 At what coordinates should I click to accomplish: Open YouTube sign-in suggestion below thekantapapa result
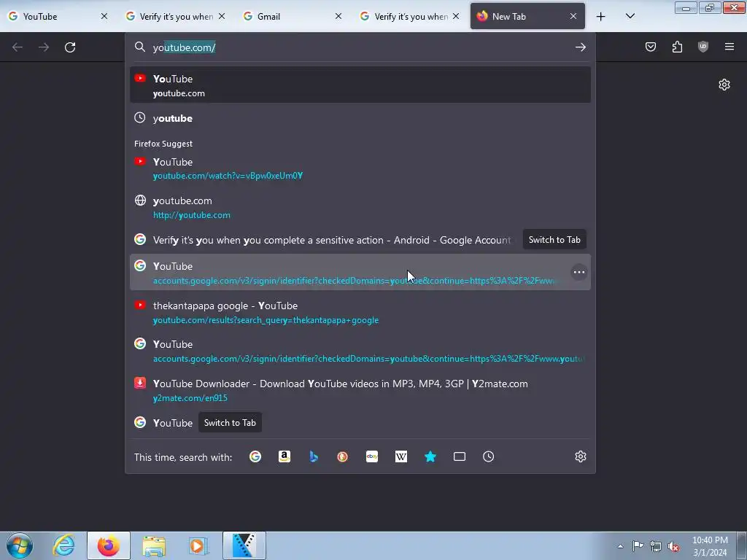pyautogui.click(x=360, y=351)
